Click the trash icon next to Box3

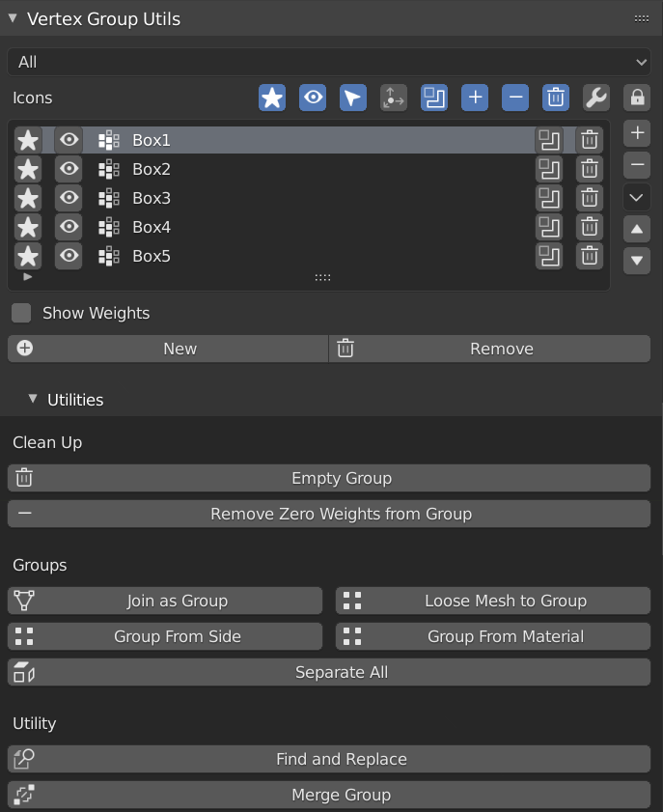pyautogui.click(x=589, y=198)
